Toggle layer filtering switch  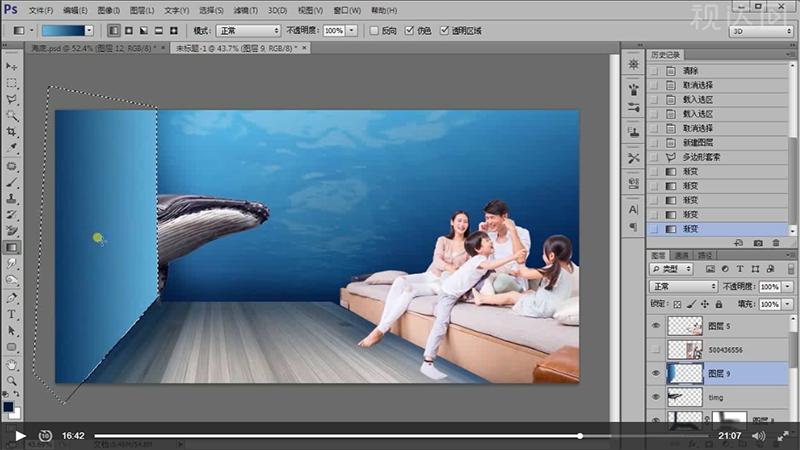point(790,269)
